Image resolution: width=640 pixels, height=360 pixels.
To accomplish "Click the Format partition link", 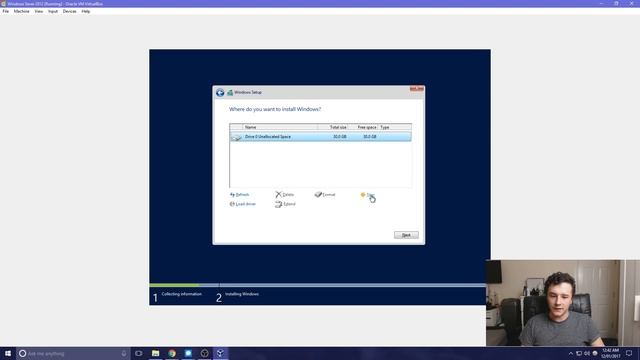I will (325, 195).
